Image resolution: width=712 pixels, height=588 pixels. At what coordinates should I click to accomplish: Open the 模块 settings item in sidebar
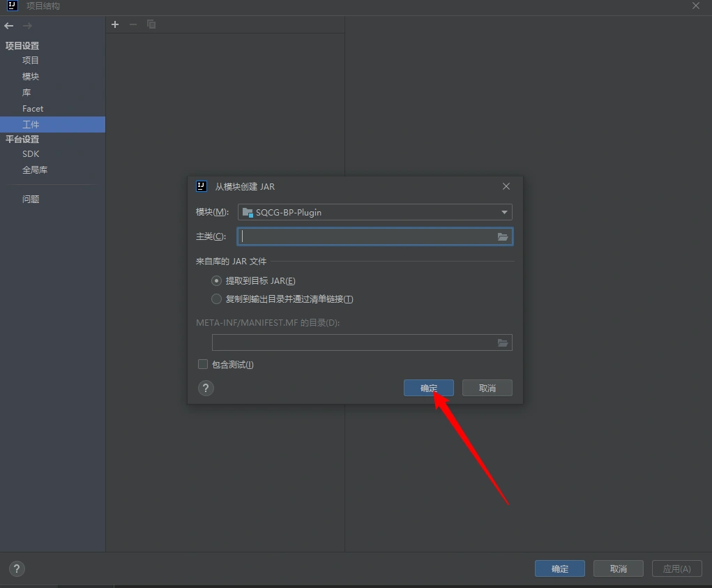(31, 77)
